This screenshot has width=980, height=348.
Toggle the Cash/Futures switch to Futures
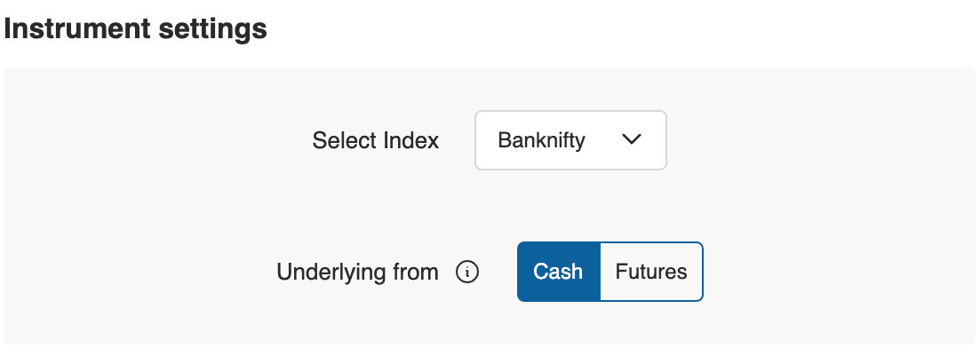[x=651, y=272]
